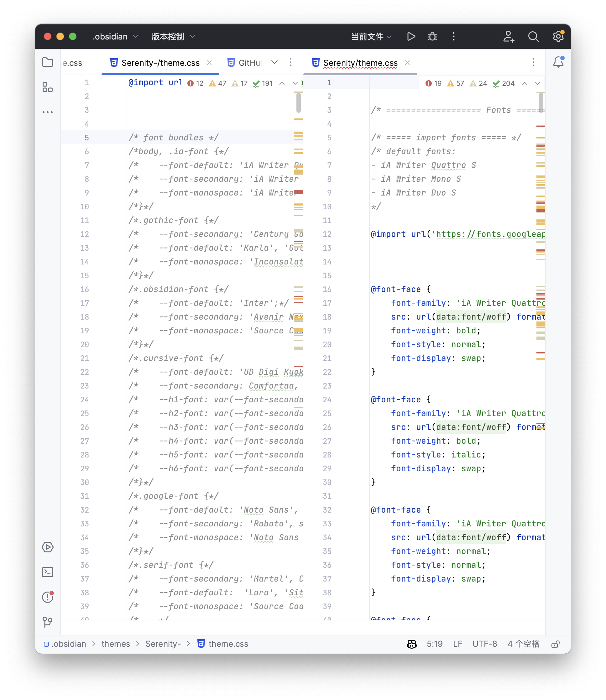Open the Notifications bell panel
This screenshot has width=606, height=700.
point(558,62)
